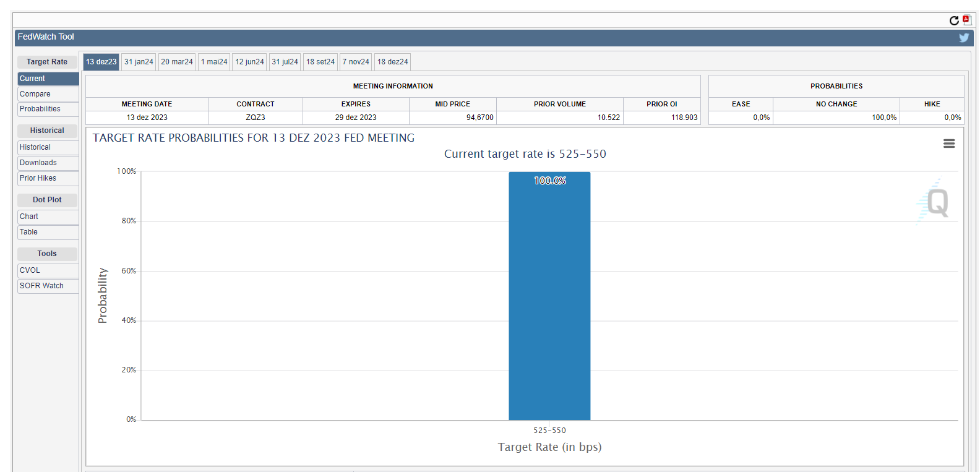Screen dimensions: 980x472
Task: Open the Downloads sidebar link
Action: (48, 163)
